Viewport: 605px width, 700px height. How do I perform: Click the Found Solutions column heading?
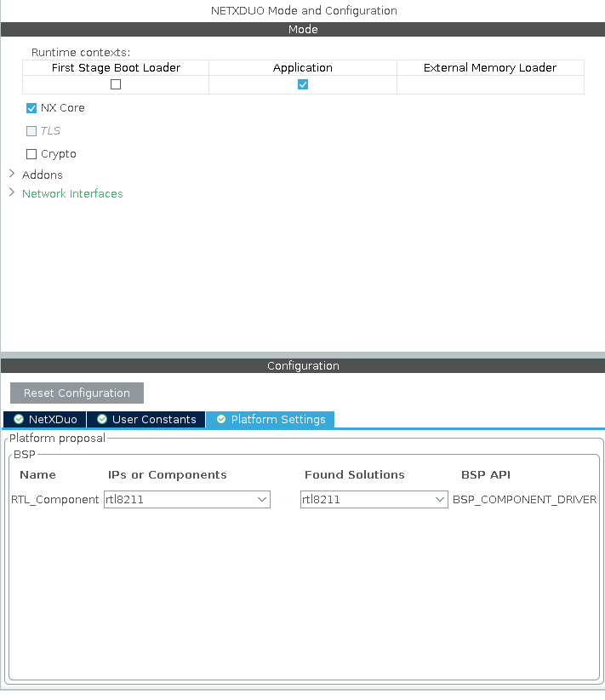click(355, 474)
